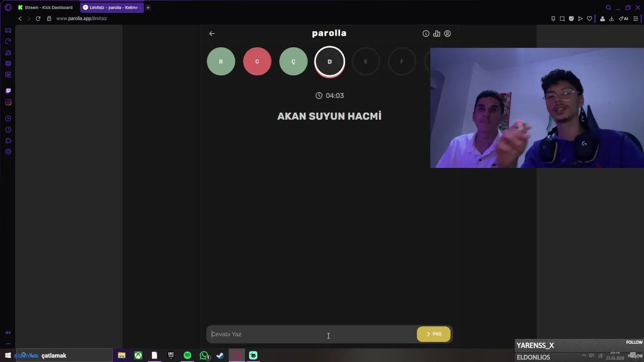Open Settings gear in sidebar
Viewport: 644px width, 362px height.
(x=8, y=152)
